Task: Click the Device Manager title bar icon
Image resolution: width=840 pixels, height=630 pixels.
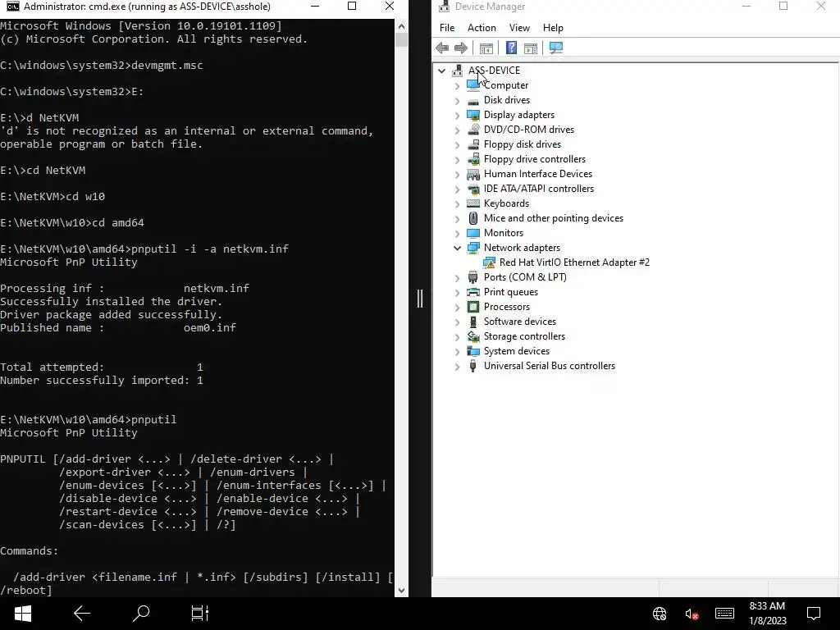Action: coord(444,7)
